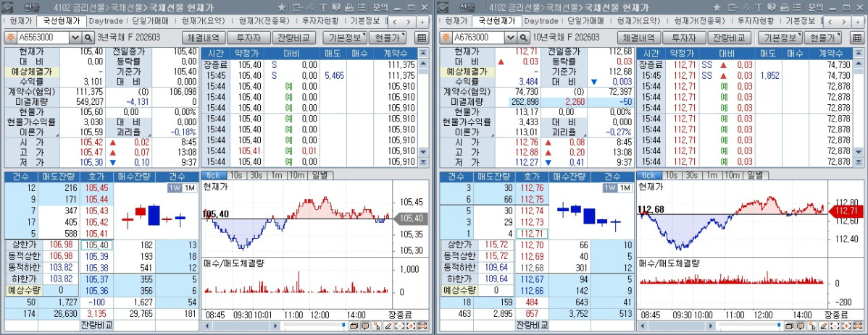This screenshot has height=335, width=868.
Task: Click the scroll-to-top arrow in the 10년국채 trade table
Action: tap(859, 53)
